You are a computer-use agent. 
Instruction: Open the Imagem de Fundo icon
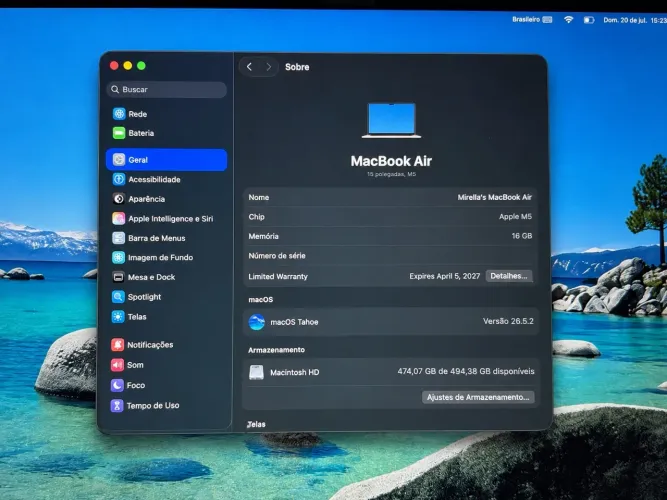(118, 257)
